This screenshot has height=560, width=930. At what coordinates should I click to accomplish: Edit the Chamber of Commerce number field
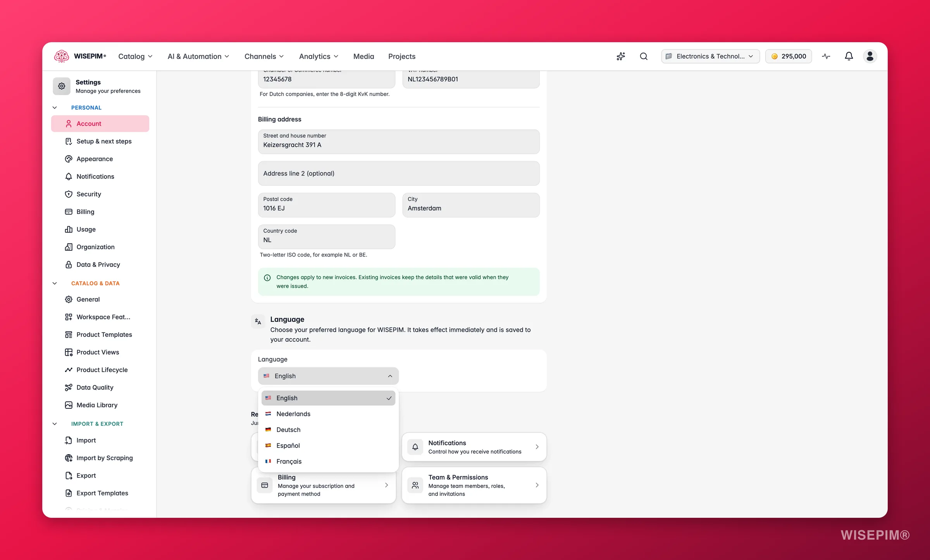tap(327, 79)
